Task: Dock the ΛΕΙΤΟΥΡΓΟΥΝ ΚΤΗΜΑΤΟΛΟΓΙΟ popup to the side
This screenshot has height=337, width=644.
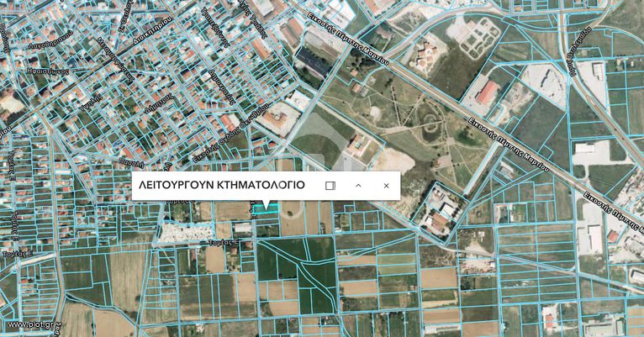Action: (330, 186)
